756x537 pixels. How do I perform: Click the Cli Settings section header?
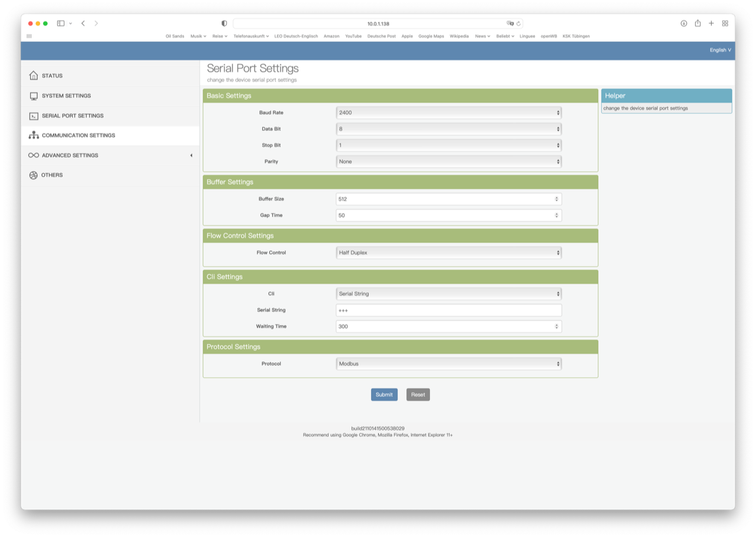(400, 277)
